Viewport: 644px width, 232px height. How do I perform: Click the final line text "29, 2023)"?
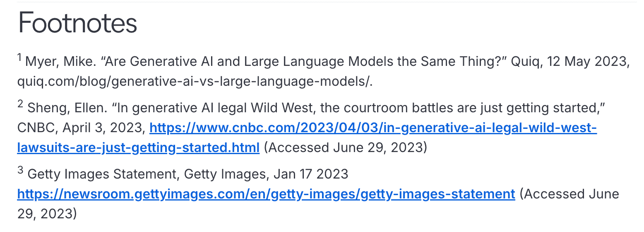tap(47, 213)
